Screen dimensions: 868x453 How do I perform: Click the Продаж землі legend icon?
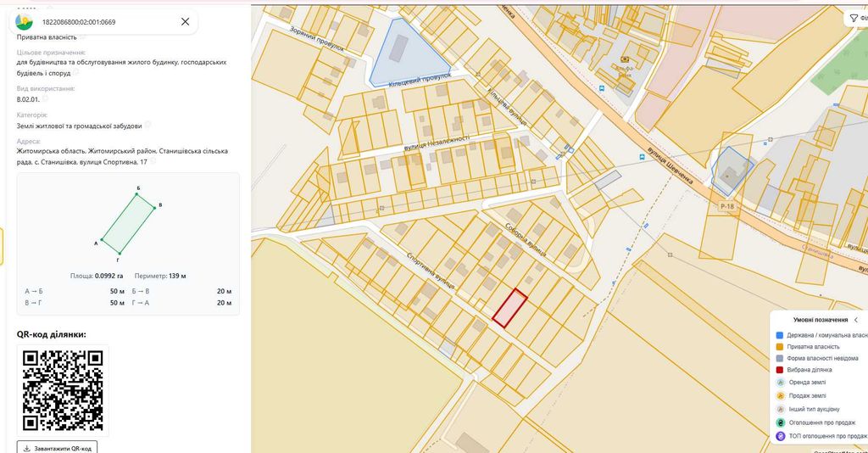pyautogui.click(x=780, y=395)
